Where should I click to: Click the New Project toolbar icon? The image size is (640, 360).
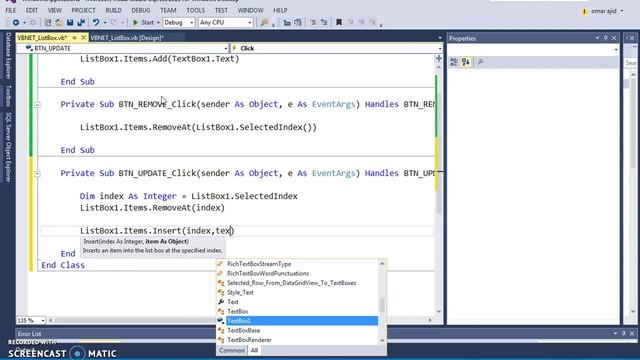pos(47,22)
